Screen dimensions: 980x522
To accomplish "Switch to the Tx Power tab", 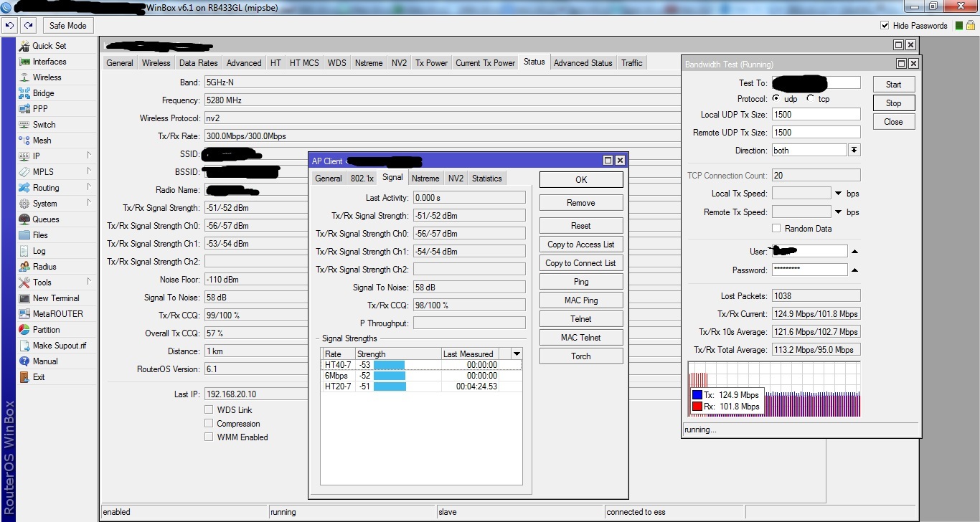I will tap(431, 63).
